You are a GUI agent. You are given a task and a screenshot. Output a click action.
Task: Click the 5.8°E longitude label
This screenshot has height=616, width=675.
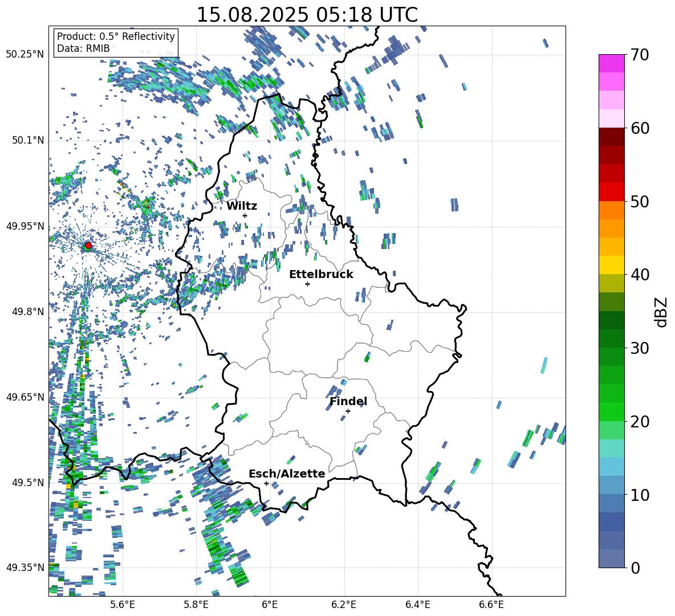[x=196, y=605]
